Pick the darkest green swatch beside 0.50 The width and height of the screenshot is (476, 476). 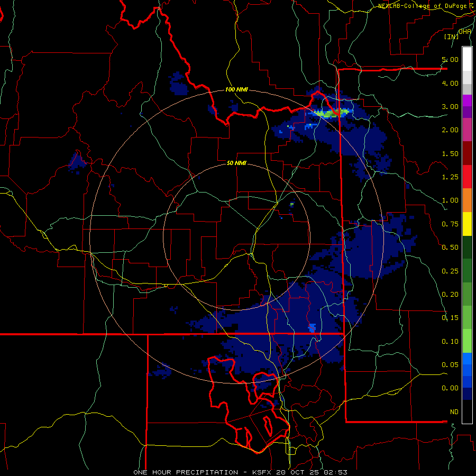[x=467, y=247]
